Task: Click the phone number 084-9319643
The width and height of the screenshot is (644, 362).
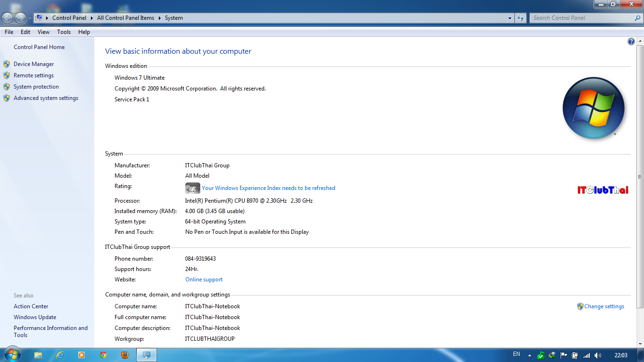Action: point(200,259)
